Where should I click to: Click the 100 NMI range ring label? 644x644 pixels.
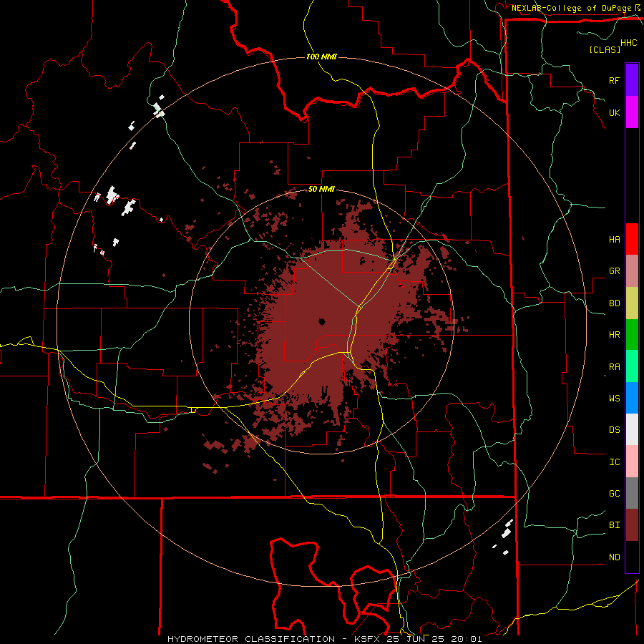click(x=321, y=57)
